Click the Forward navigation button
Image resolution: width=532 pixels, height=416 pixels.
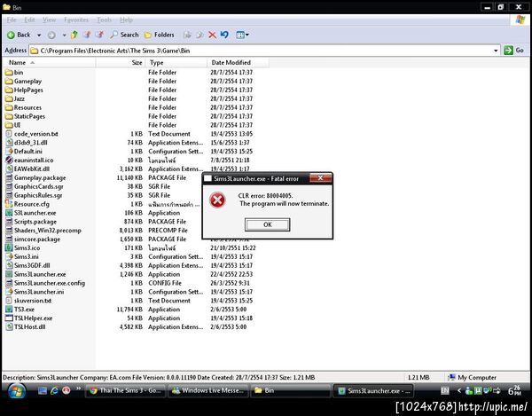pyautogui.click(x=51, y=35)
